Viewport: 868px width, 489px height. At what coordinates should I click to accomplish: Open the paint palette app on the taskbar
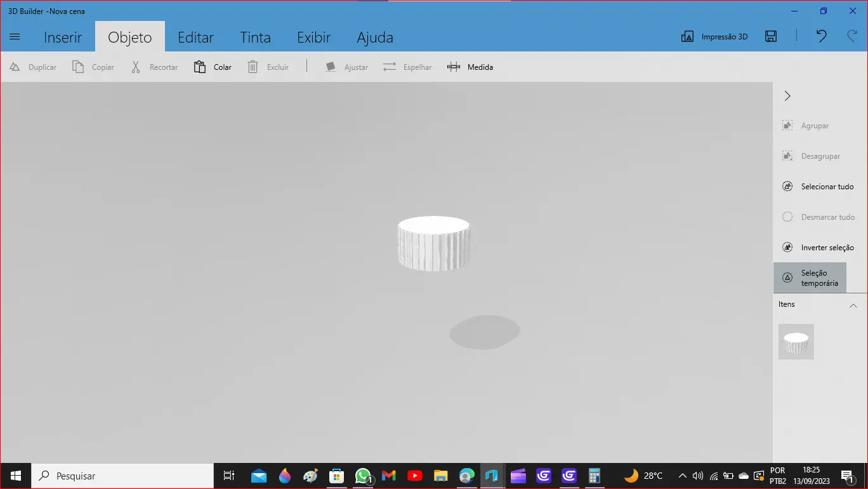[x=310, y=476]
